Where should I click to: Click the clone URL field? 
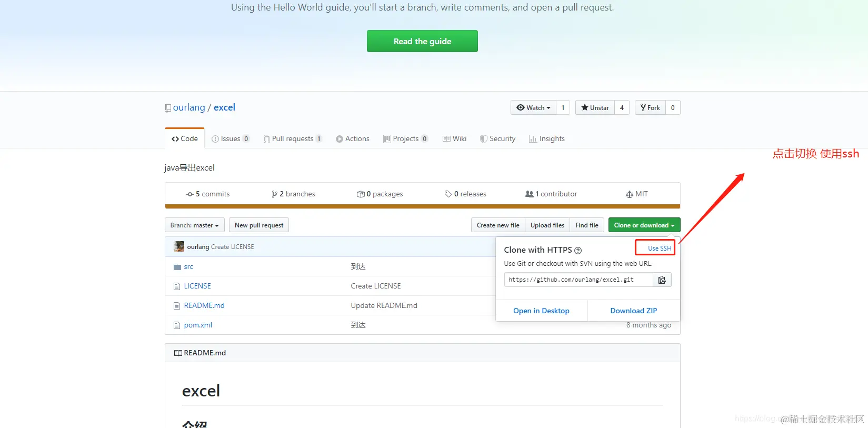(578, 280)
